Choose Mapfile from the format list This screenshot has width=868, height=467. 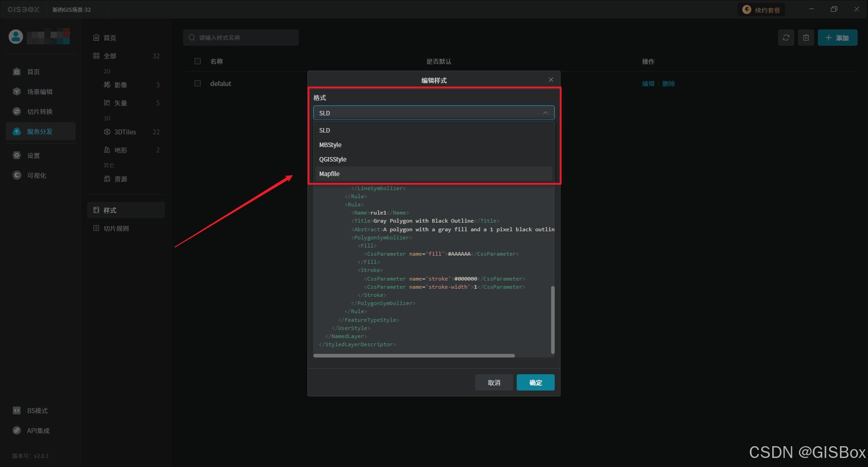(434, 174)
